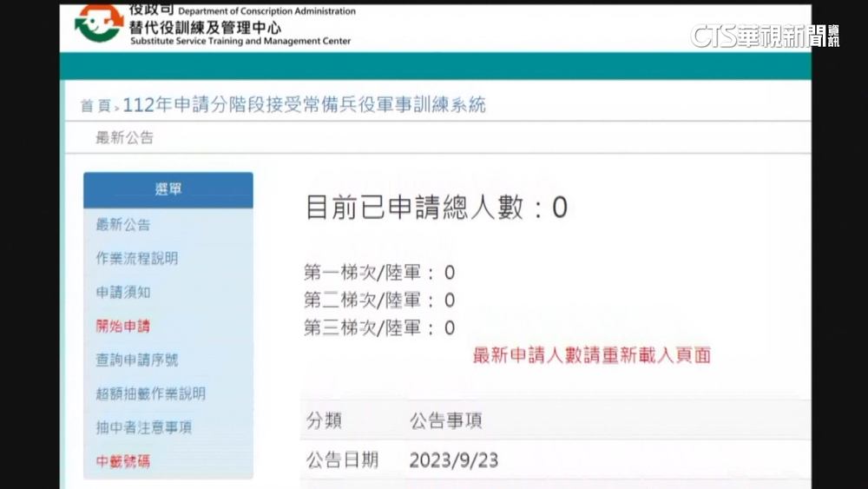Open 申請須知 in the sidebar
The width and height of the screenshot is (868, 489).
[x=123, y=292]
